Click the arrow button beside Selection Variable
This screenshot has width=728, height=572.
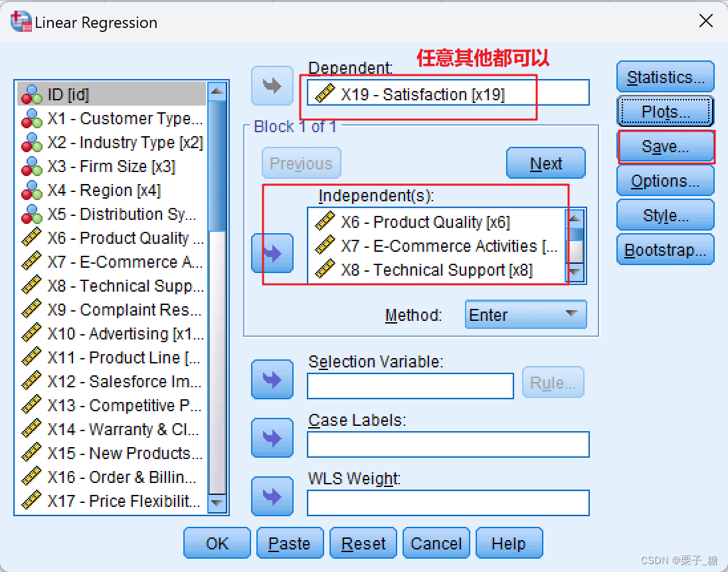(x=272, y=379)
